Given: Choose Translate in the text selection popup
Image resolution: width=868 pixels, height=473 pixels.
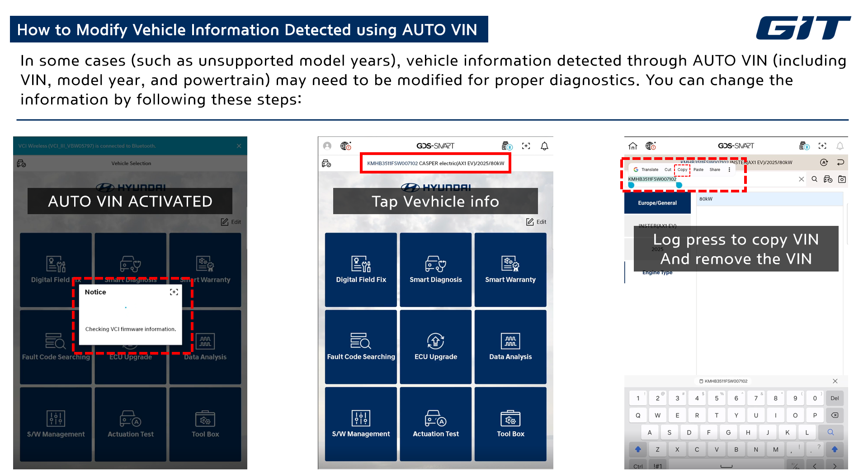Looking at the screenshot, I should 646,169.
